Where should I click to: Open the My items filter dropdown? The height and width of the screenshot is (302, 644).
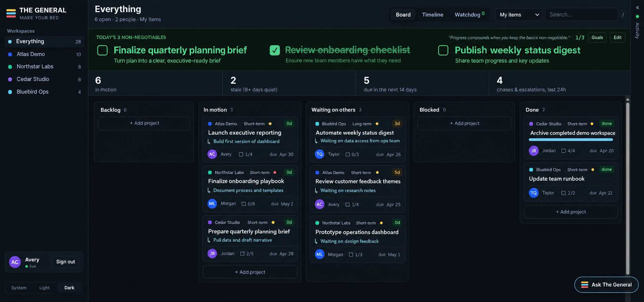coord(519,15)
